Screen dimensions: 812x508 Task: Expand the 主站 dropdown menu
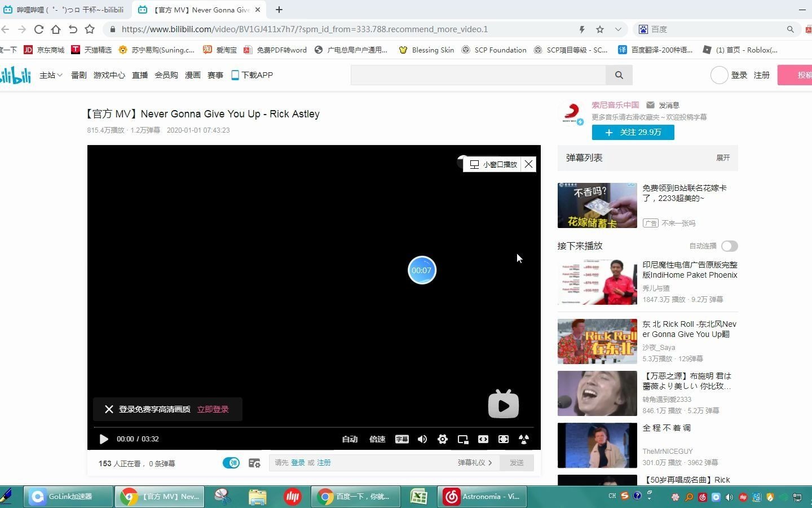click(51, 75)
